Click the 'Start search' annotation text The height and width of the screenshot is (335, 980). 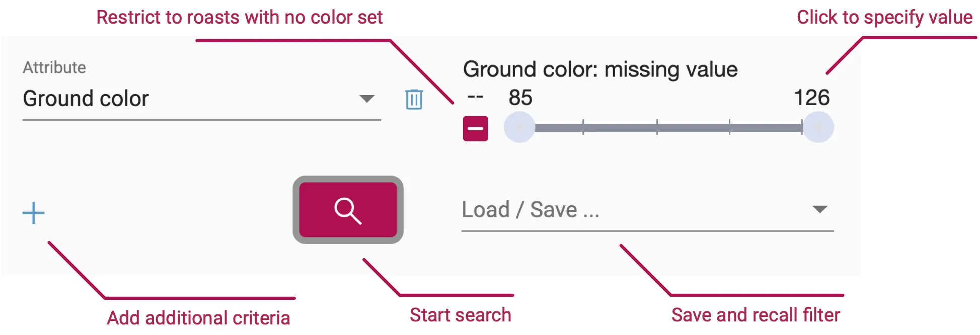click(x=460, y=315)
